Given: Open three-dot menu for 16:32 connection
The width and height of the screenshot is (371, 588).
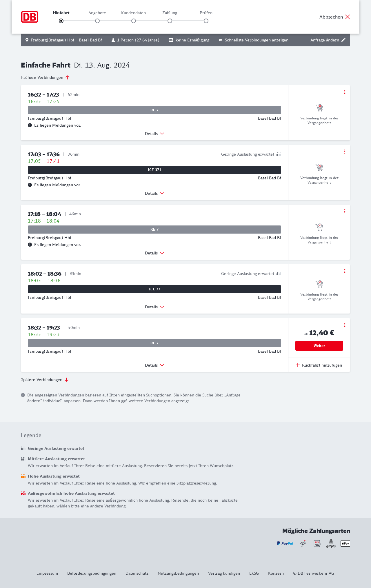Looking at the screenshot, I should 345,92.
